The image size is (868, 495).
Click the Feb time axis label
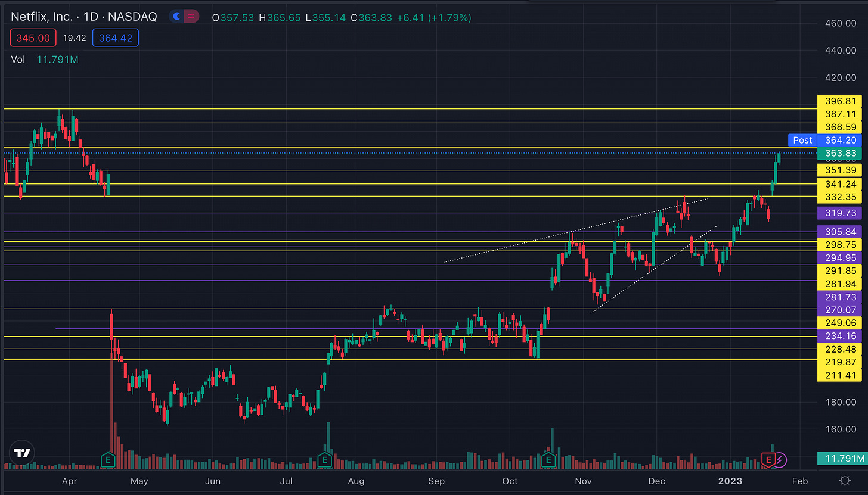coord(800,481)
